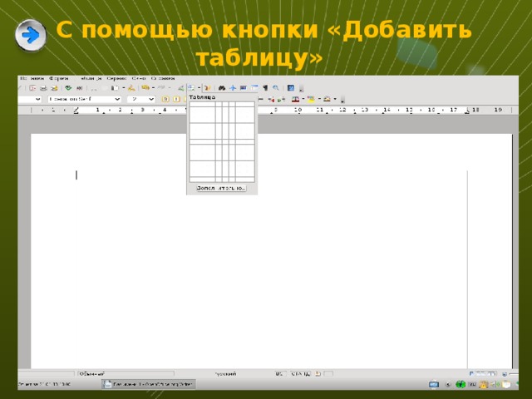Click the Zoom magnifier icon
Viewport: 532px width, 399px height.
coord(276,88)
